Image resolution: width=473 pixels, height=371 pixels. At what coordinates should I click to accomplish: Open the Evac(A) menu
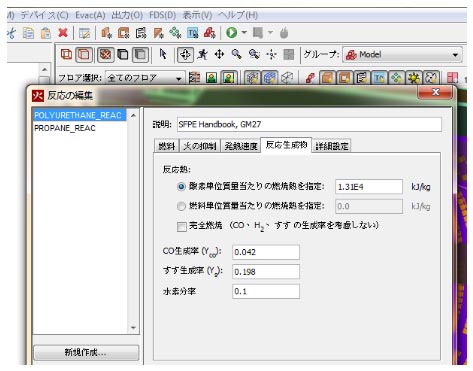tap(90, 15)
